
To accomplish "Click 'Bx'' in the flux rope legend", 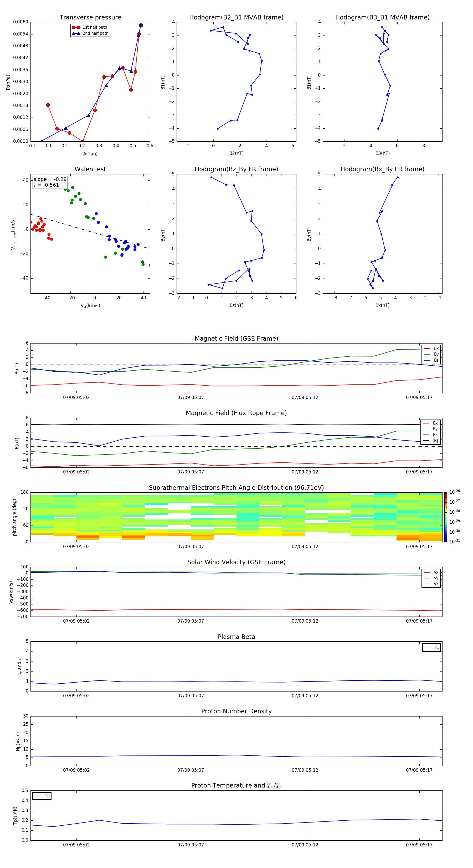I will (431, 423).
